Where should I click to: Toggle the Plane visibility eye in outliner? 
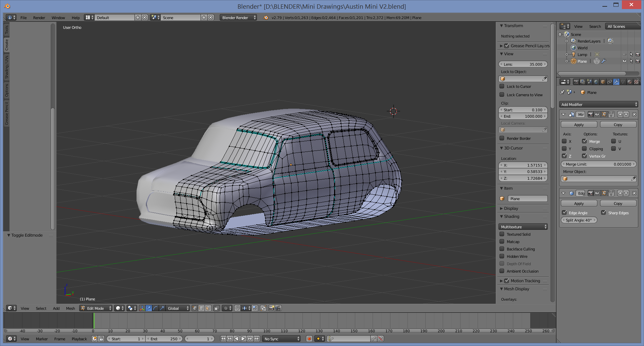click(624, 61)
